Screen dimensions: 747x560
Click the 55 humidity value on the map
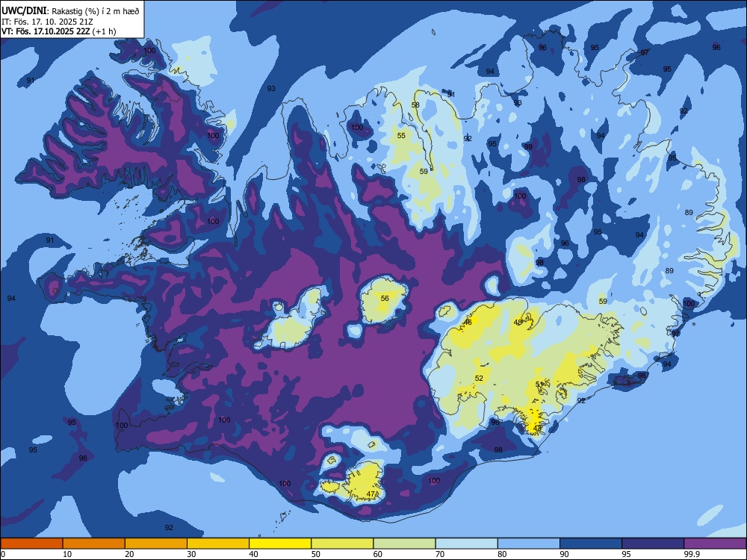coord(401,135)
